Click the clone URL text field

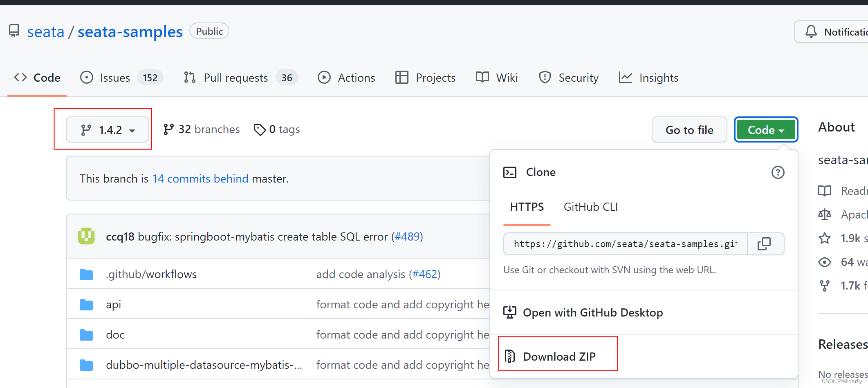tap(626, 244)
